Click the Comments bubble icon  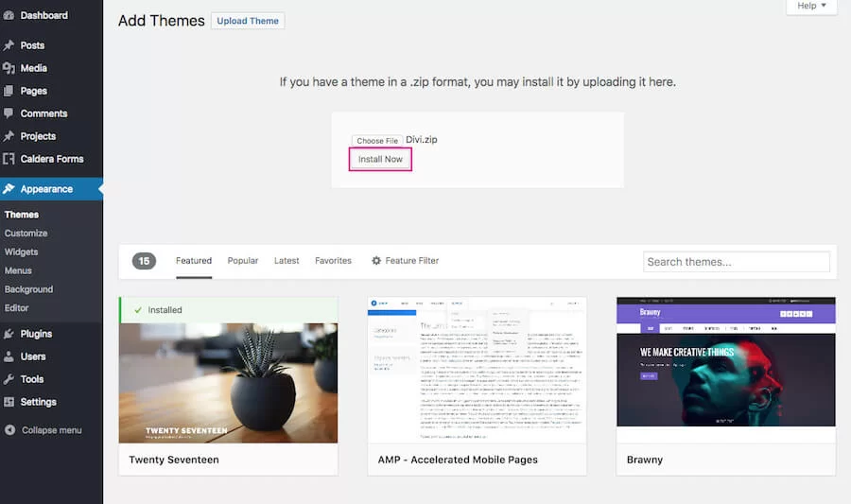[9, 113]
